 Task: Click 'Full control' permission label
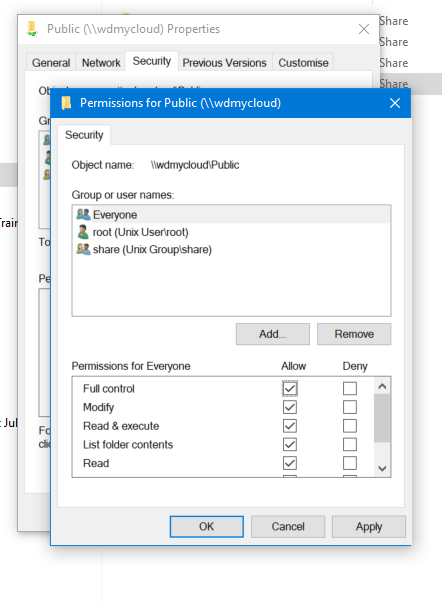click(109, 388)
